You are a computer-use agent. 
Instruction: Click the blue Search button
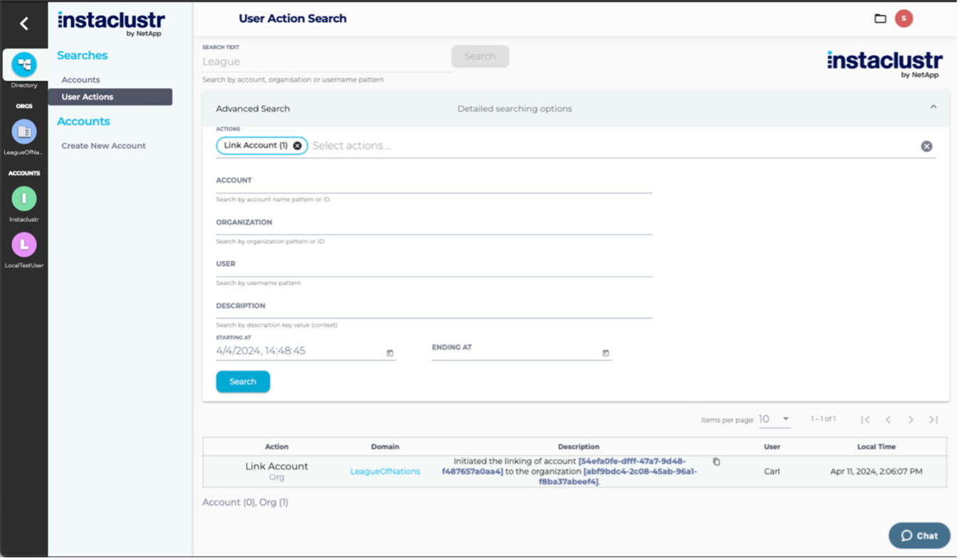(x=242, y=382)
